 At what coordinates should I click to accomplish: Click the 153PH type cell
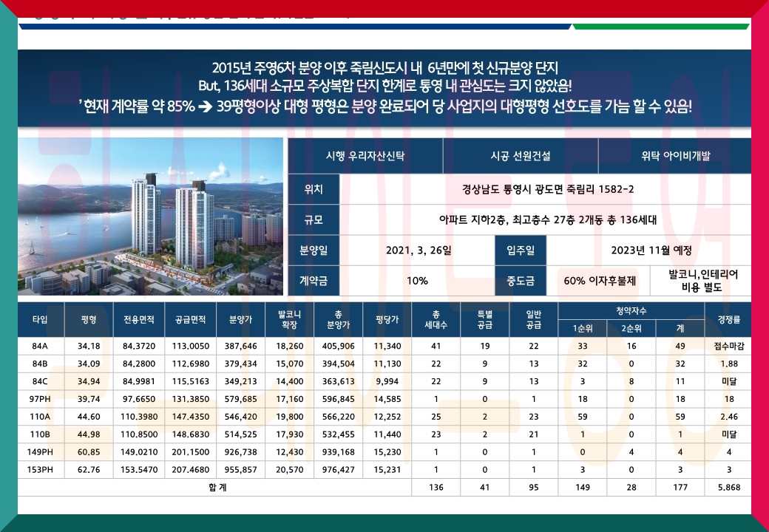tap(40, 469)
